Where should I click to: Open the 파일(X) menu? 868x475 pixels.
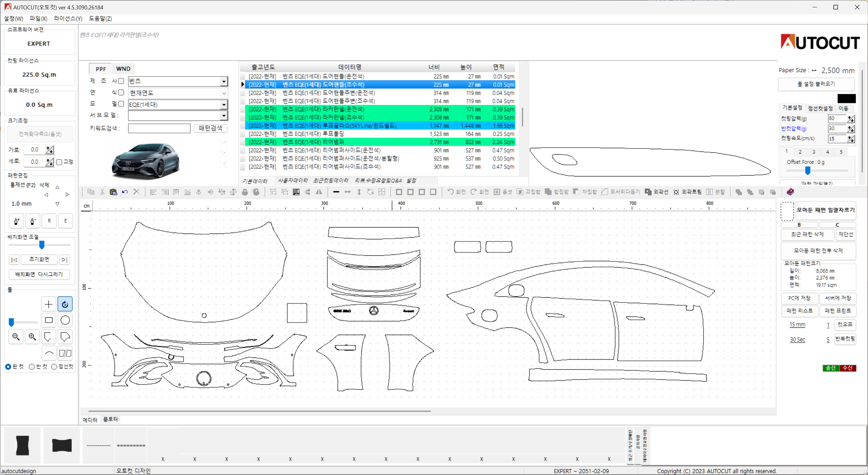tap(39, 19)
